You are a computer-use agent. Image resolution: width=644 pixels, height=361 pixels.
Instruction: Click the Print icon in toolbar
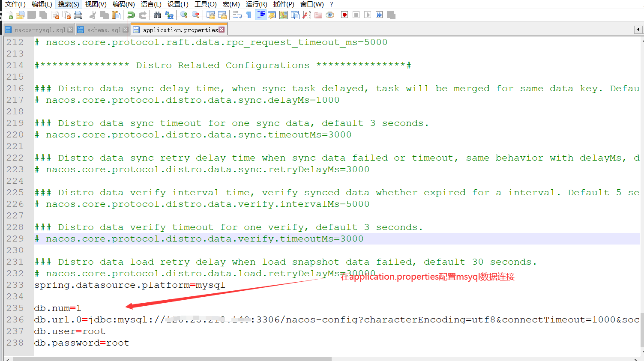(x=78, y=15)
